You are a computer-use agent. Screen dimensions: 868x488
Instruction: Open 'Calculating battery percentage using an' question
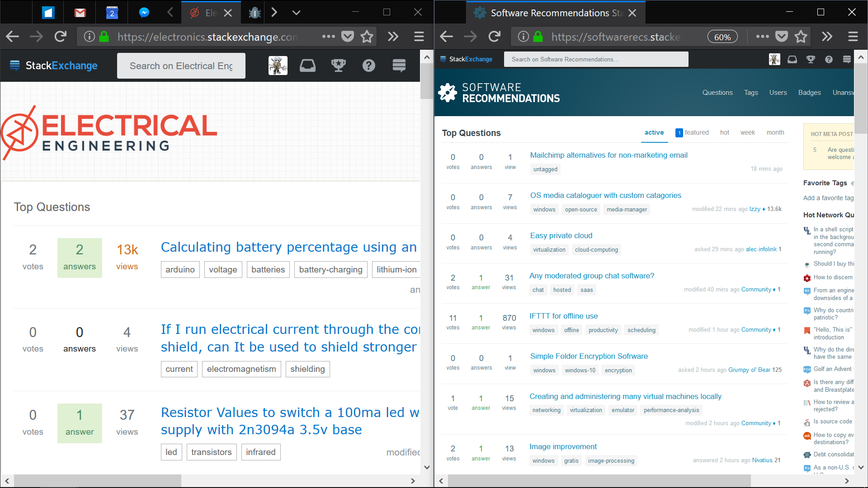pyautogui.click(x=288, y=247)
